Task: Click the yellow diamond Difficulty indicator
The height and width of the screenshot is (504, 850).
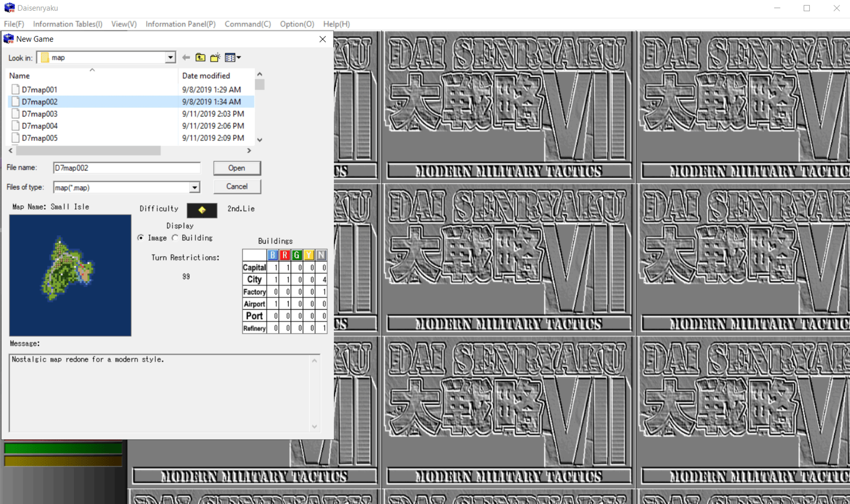Action: point(202,210)
